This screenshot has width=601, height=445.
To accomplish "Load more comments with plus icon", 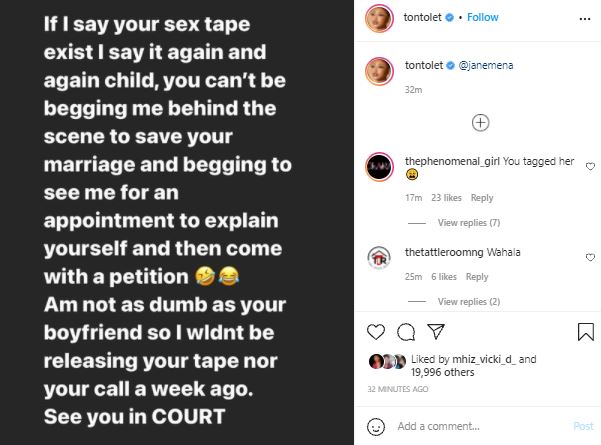I will (x=480, y=123).
